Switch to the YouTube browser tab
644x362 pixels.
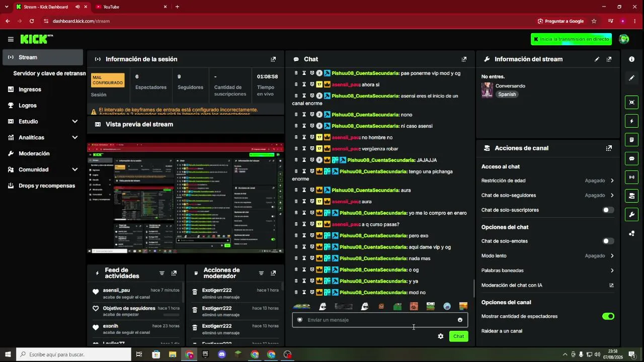[x=132, y=7]
